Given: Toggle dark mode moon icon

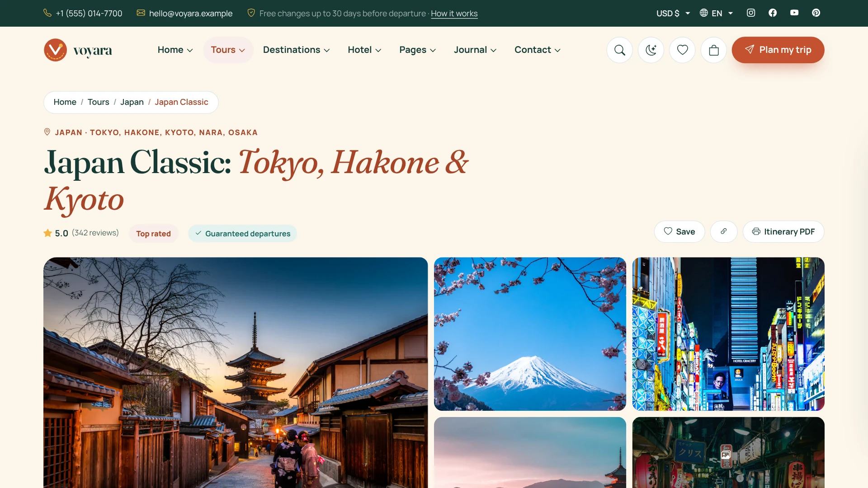Looking at the screenshot, I should click(651, 50).
